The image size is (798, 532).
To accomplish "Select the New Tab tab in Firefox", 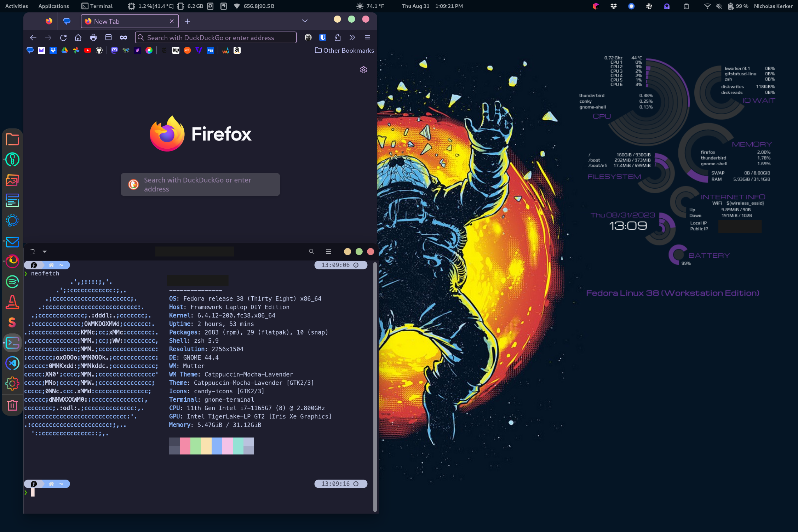I will tap(130, 21).
